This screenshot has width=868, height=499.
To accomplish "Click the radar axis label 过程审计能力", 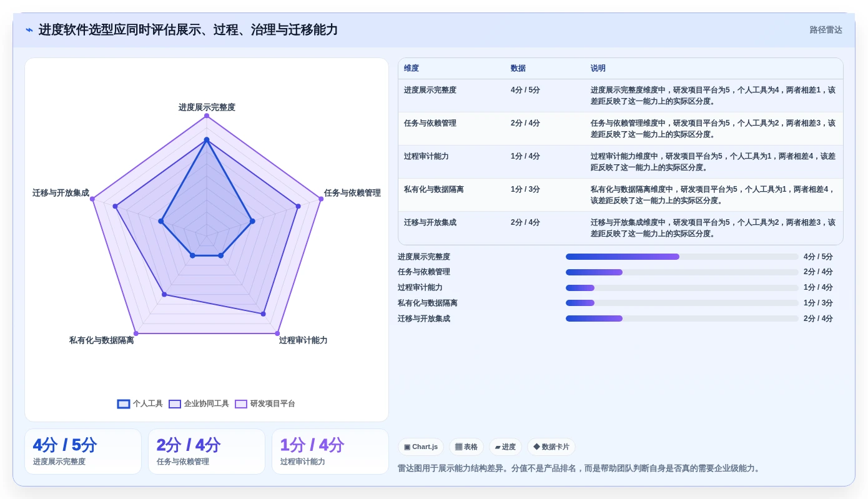I will [303, 340].
